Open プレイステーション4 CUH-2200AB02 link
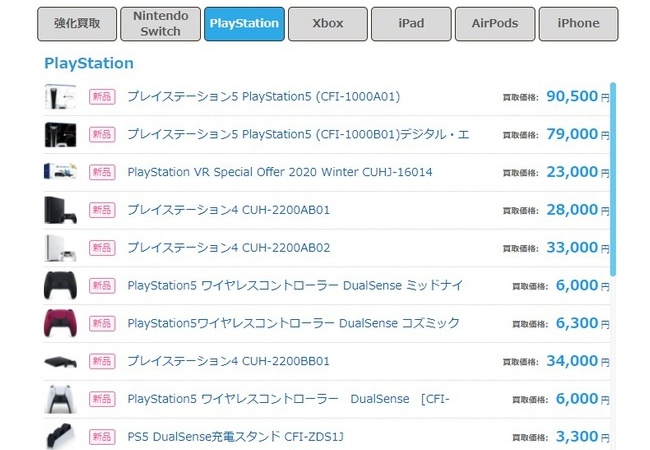Screen dimensions: 650x450 (229, 248)
